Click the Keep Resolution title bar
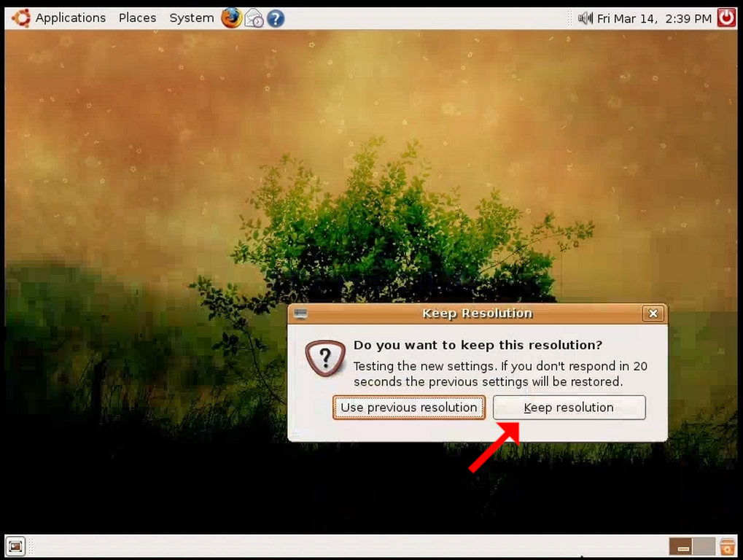This screenshot has height=560, width=743. 477,314
